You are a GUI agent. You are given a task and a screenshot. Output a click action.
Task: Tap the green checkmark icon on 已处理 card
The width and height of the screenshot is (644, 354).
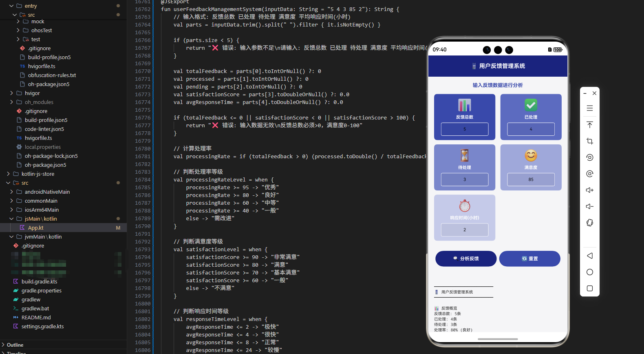(531, 105)
